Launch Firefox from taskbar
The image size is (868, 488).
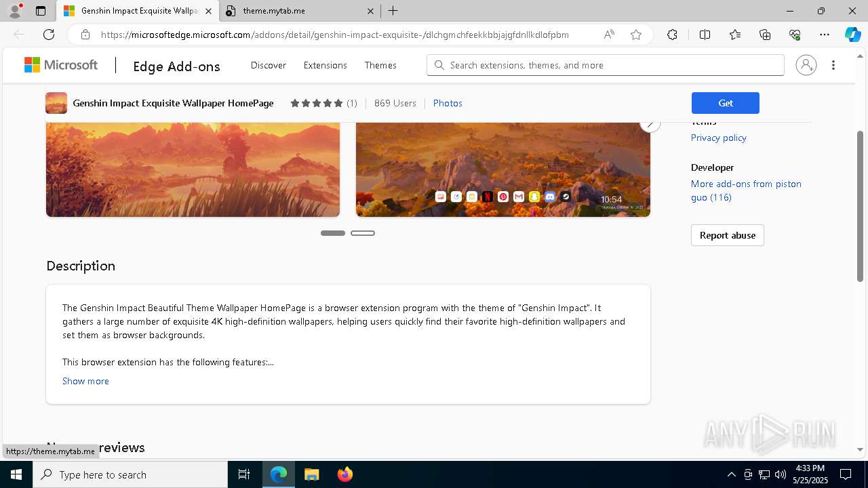click(x=344, y=474)
